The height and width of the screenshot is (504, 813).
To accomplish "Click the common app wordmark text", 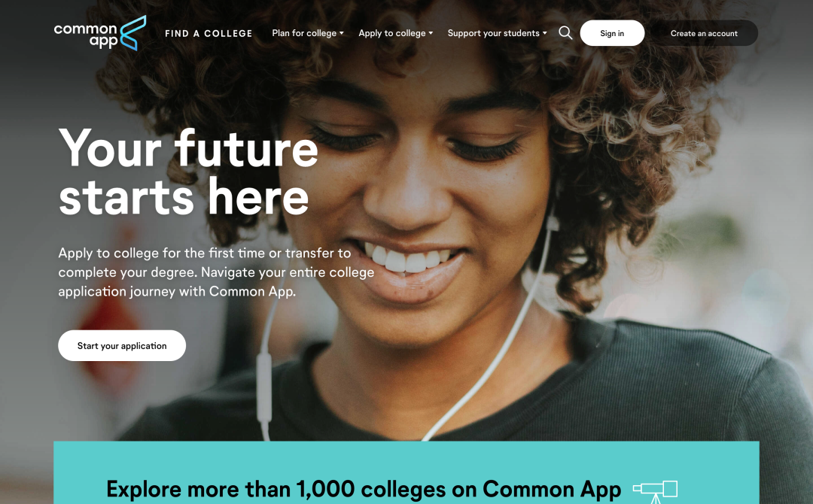I will 86,35.
